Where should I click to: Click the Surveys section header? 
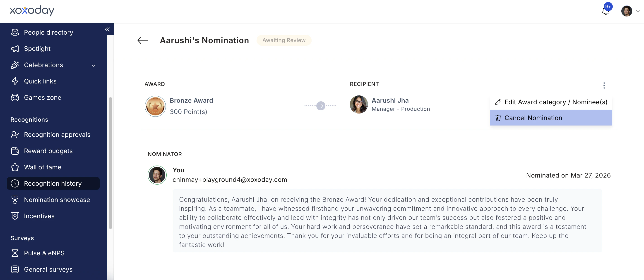[22, 238]
